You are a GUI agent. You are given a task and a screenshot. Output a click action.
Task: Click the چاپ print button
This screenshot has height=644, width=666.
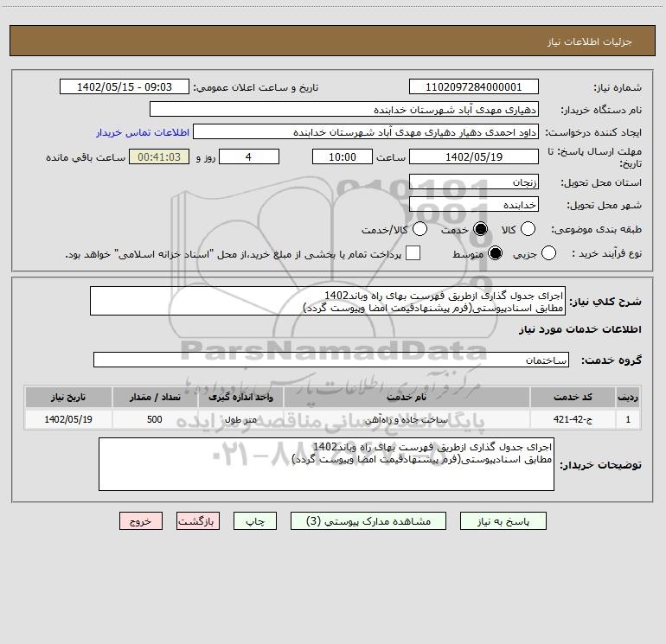(x=255, y=521)
